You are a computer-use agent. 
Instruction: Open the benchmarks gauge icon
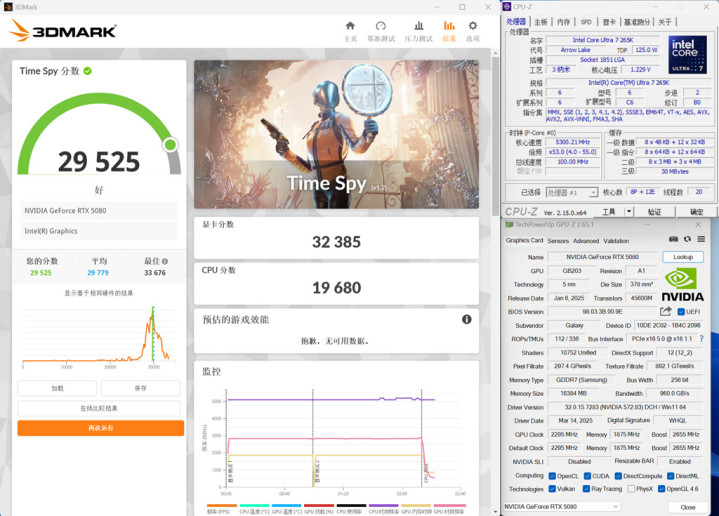click(x=381, y=26)
